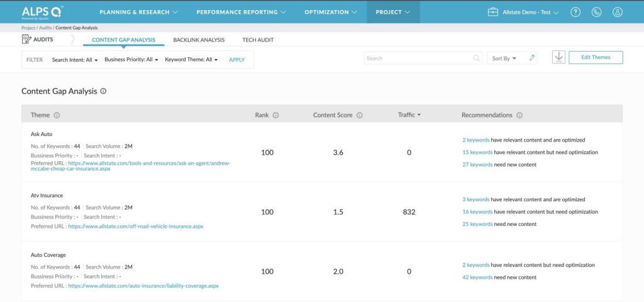Click Audits in the breadcrumb
Viewport: 644px width, 302px height.
tap(45, 28)
